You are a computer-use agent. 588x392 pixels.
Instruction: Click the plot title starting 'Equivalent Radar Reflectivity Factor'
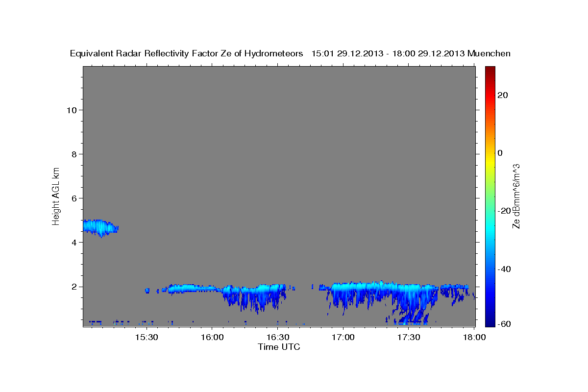click(290, 53)
